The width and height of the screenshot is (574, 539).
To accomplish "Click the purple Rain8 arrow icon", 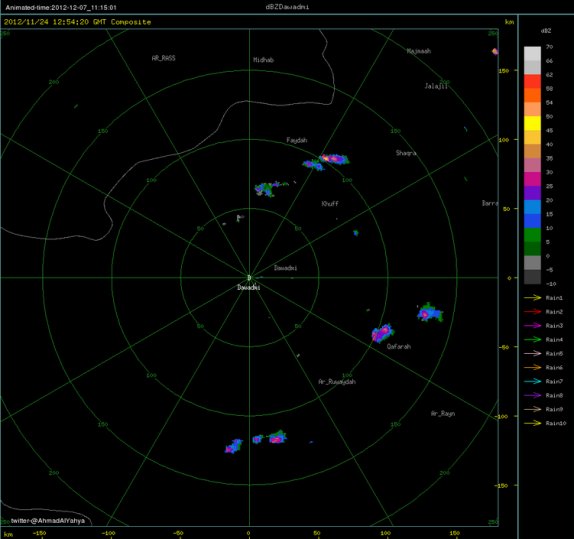I will [x=532, y=395].
